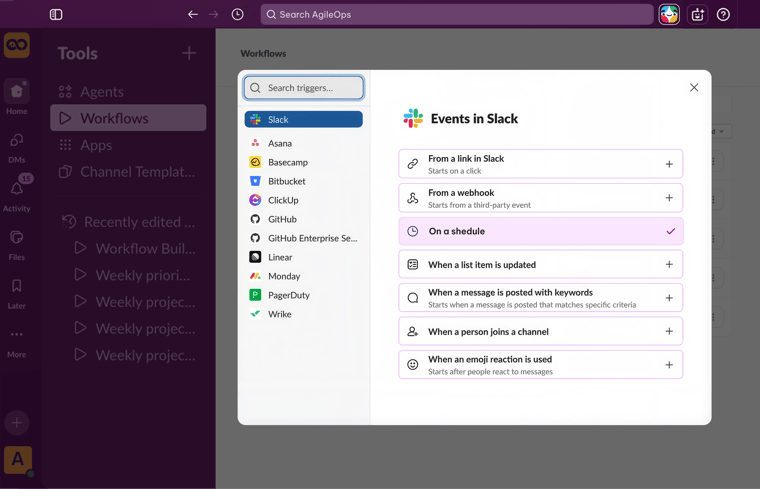Screen dimensions: 760x489
Task: Choose message posted with keywords trigger
Action: point(540,298)
